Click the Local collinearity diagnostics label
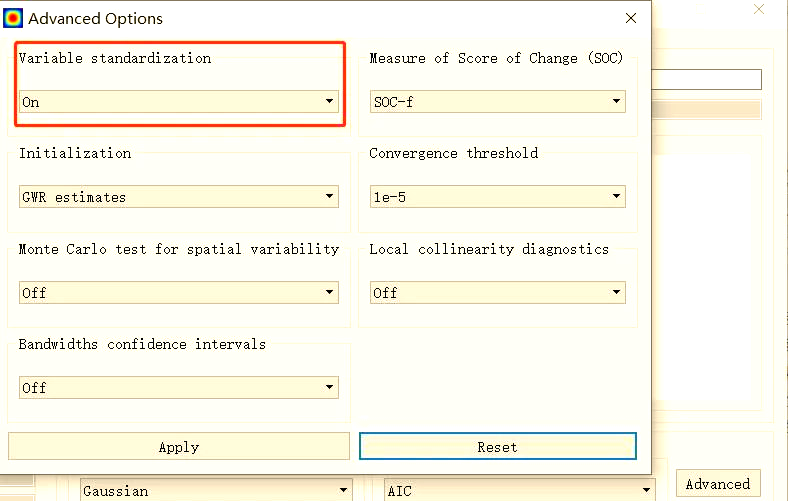Viewport: 788px width, 501px height. (488, 249)
